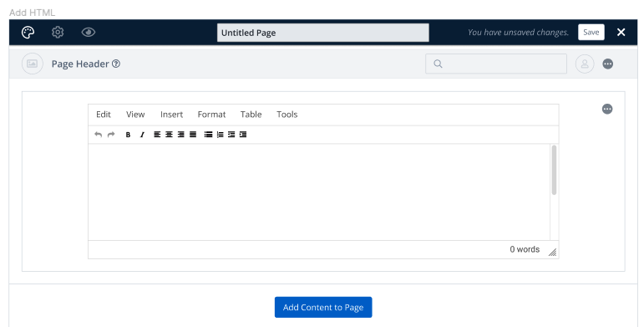The height and width of the screenshot is (327, 644).
Task: Open the Edit menu
Action: [x=104, y=115]
